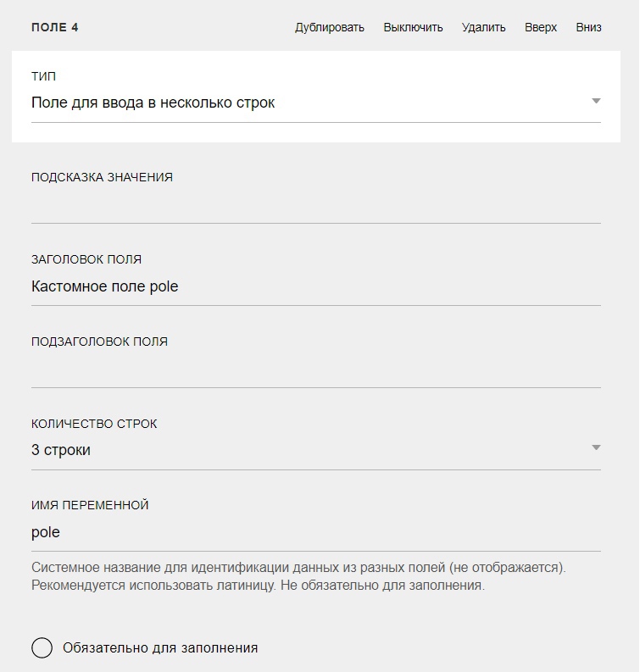This screenshot has width=640, height=672.
Task: Click the КОЛИЧЕСТВО СТРОК label
Action: click(94, 424)
